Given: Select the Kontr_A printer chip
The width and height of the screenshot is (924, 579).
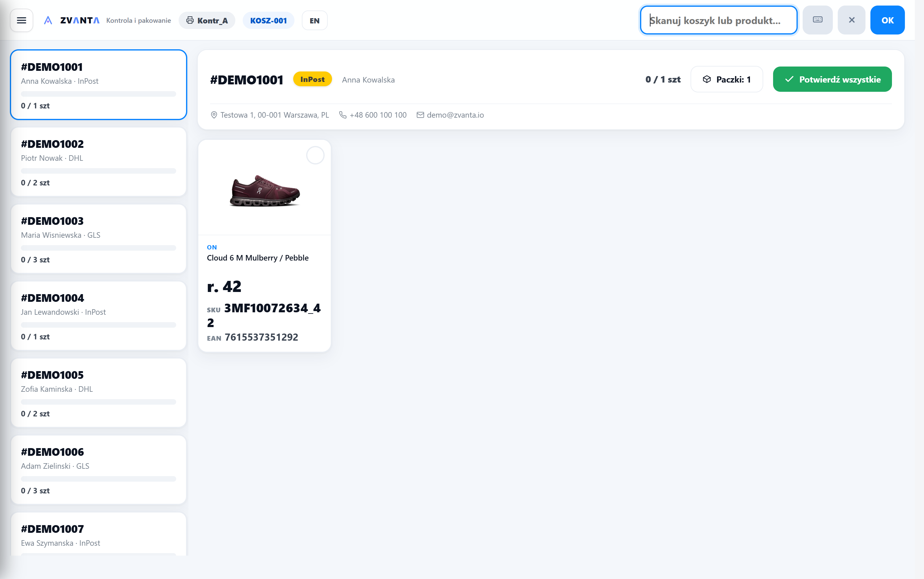Looking at the screenshot, I should [x=207, y=20].
